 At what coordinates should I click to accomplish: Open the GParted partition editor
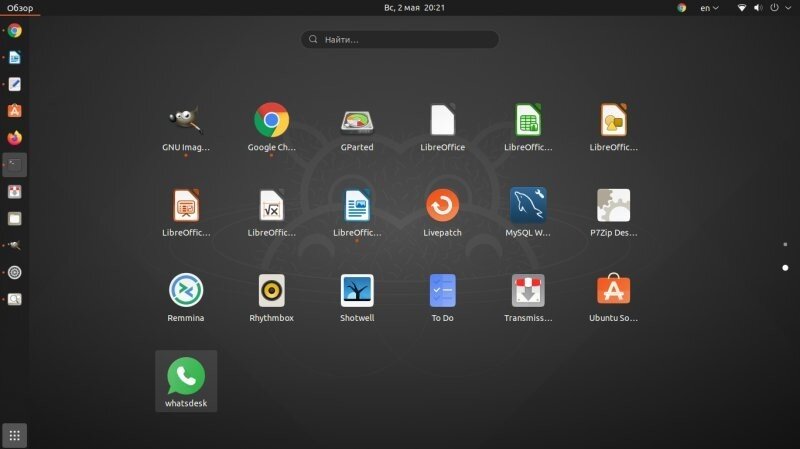(357, 128)
